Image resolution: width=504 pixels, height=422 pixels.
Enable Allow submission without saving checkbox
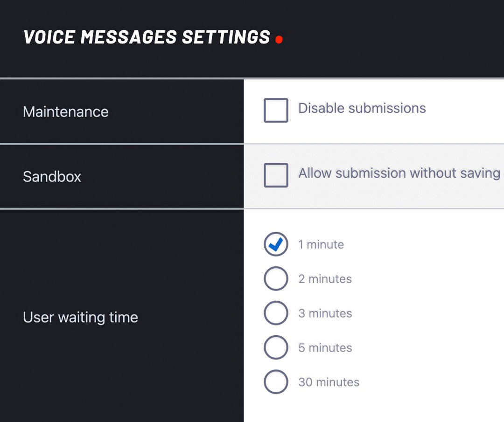coord(276,175)
